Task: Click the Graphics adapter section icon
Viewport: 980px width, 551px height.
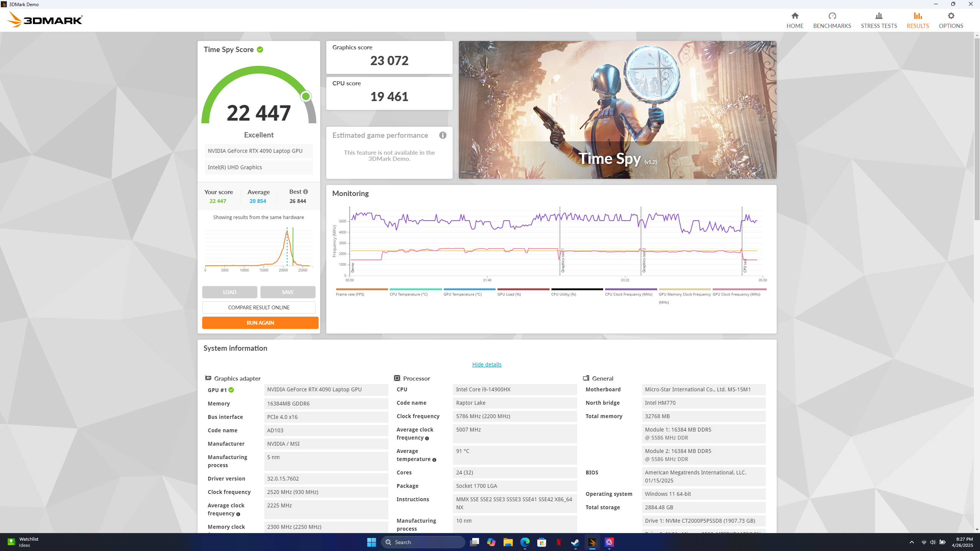Action: point(208,378)
